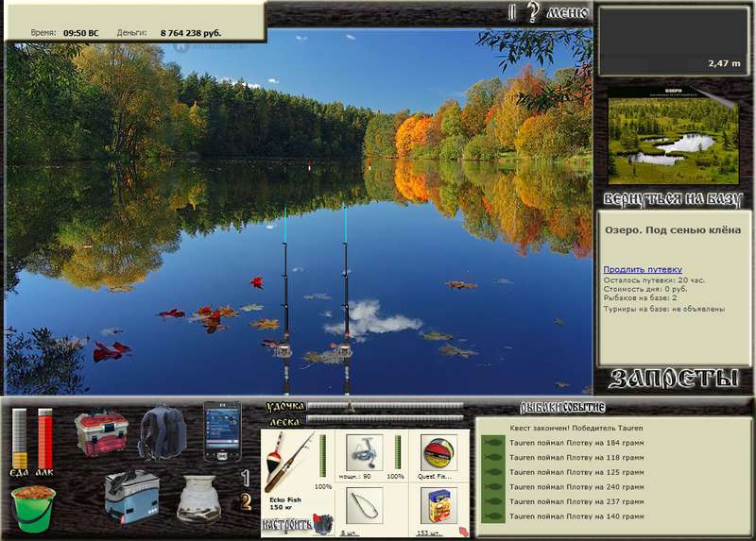Open the blue cooler bag
756x541 pixels.
pyautogui.click(x=132, y=498)
